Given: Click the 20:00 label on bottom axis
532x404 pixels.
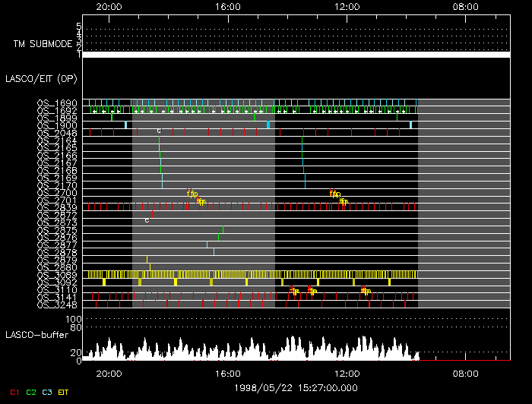Looking at the screenshot, I should coord(109,374).
